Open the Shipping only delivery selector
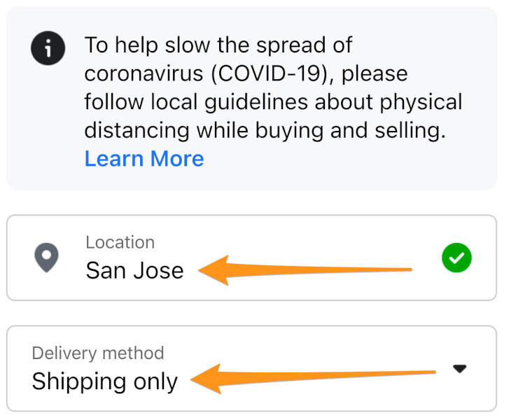Screen dimensions: 509x420 pyautogui.click(x=251, y=368)
